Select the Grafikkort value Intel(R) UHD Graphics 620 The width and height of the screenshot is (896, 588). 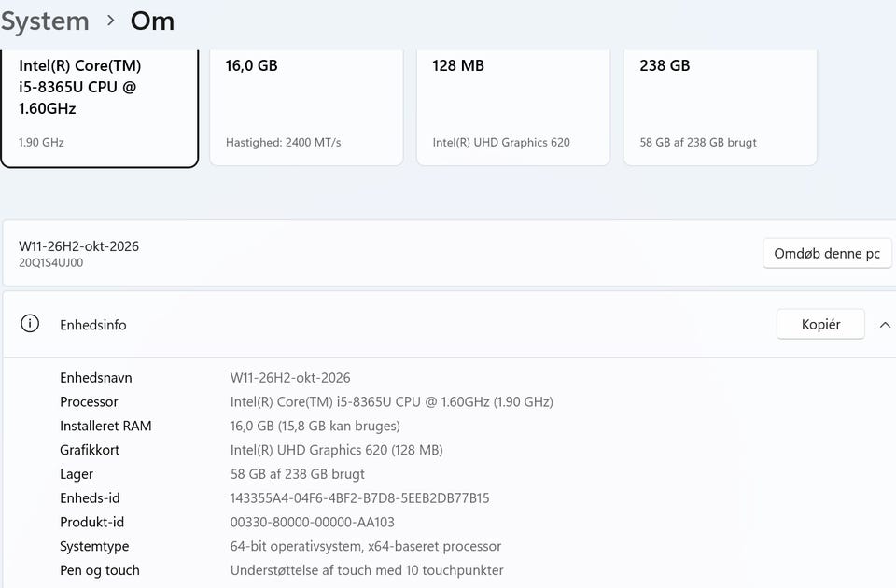pyautogui.click(x=337, y=450)
